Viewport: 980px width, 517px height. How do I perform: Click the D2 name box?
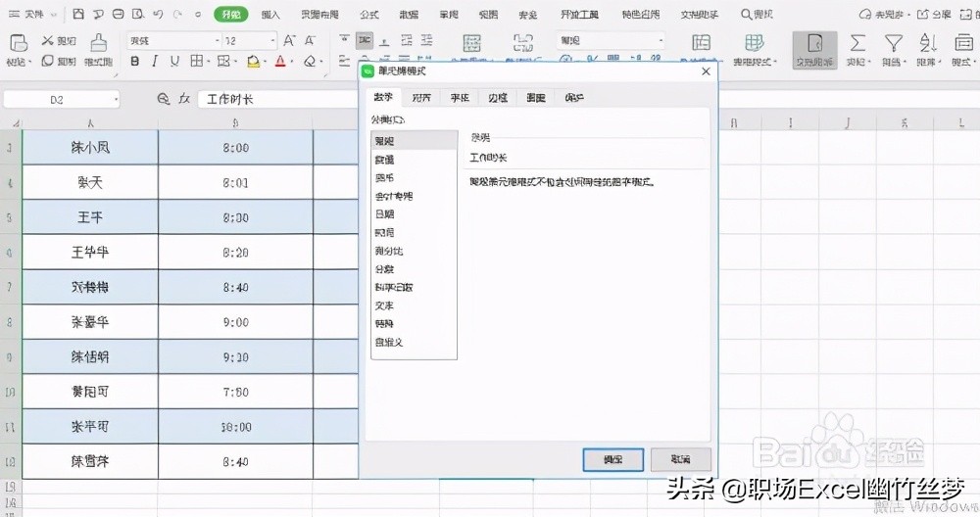[61, 99]
